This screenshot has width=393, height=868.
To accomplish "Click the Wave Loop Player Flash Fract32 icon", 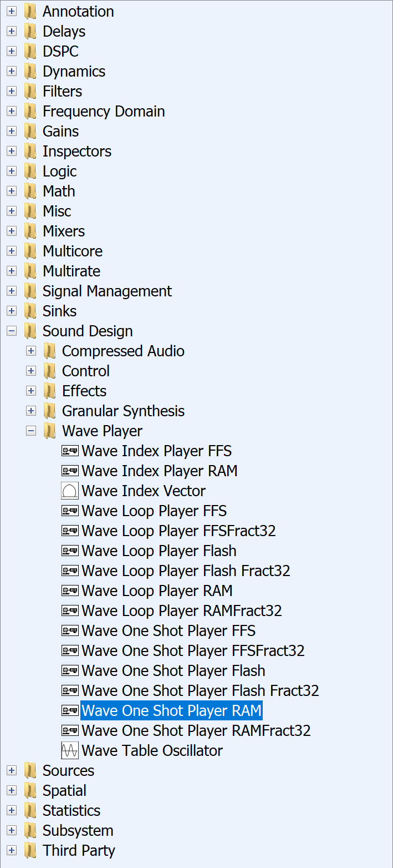I will [x=70, y=571].
